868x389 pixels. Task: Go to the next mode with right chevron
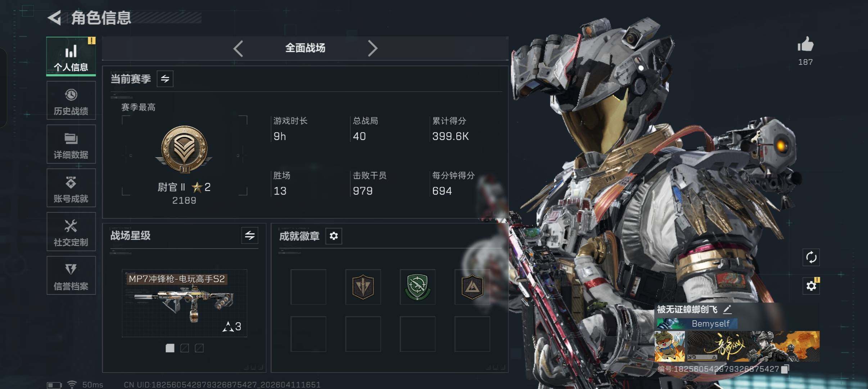click(372, 48)
